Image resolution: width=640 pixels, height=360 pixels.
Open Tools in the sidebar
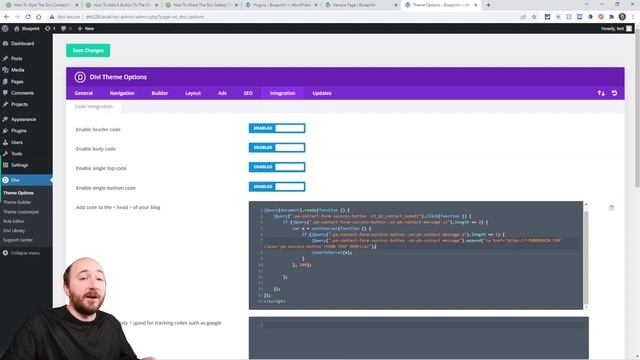tap(16, 153)
